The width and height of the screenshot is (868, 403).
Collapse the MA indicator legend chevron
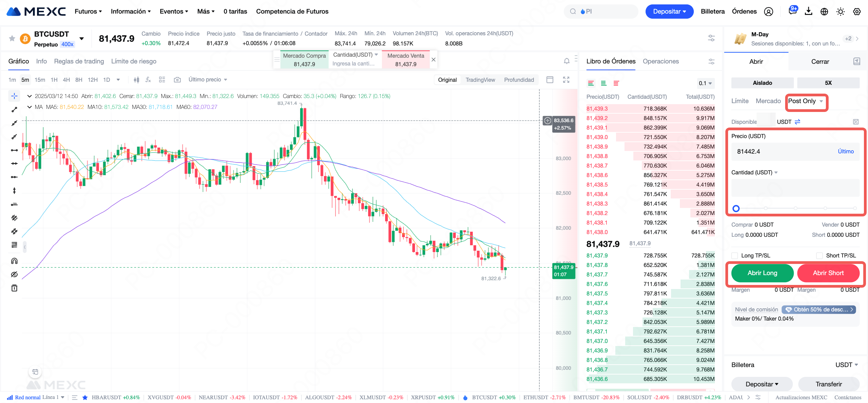(30, 107)
